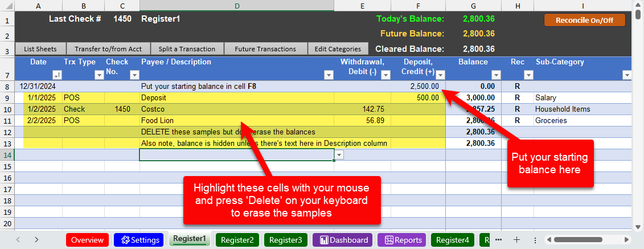
Task: Click the Check trx type cell
Action: click(x=83, y=109)
